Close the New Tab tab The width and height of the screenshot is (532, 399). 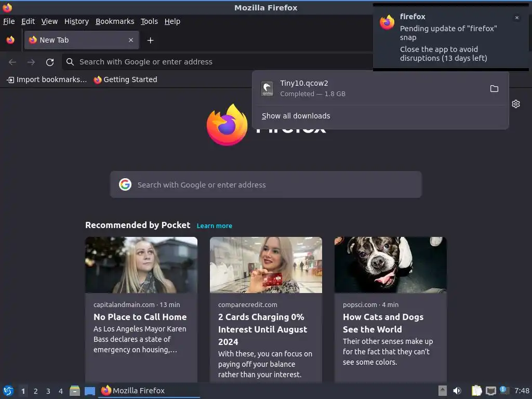(131, 40)
